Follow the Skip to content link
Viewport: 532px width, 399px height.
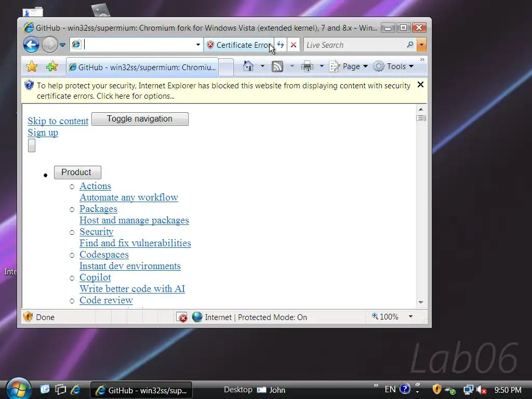[x=58, y=121]
